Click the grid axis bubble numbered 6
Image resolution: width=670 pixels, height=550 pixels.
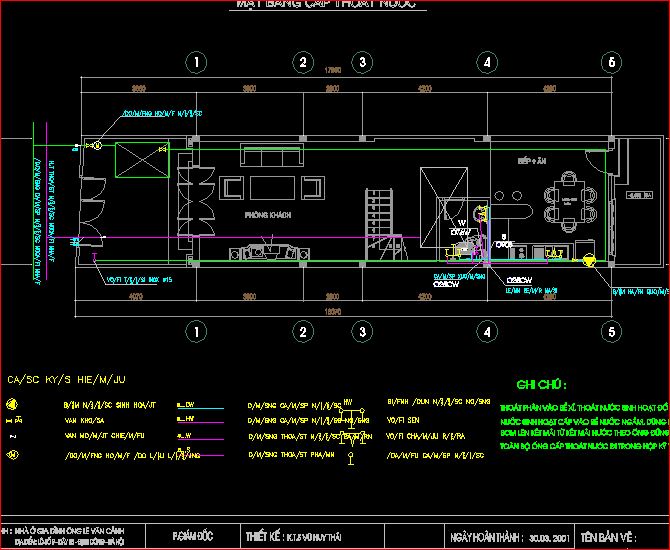(x=611, y=62)
